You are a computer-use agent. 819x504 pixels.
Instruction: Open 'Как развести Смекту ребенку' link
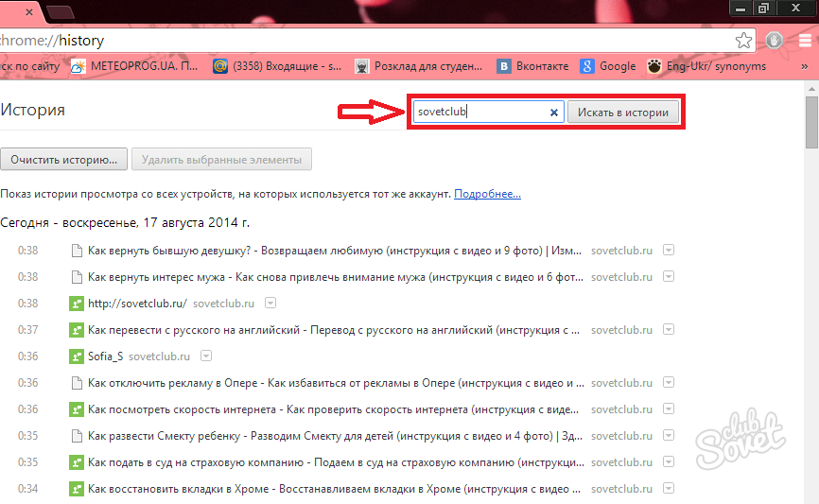[x=335, y=436]
